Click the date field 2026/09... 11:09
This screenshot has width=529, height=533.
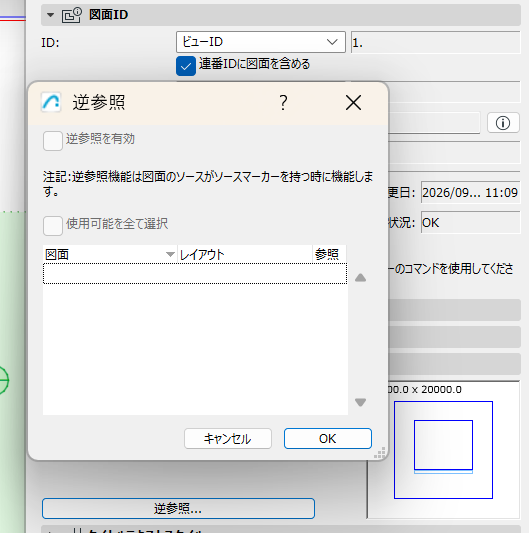coord(471,192)
